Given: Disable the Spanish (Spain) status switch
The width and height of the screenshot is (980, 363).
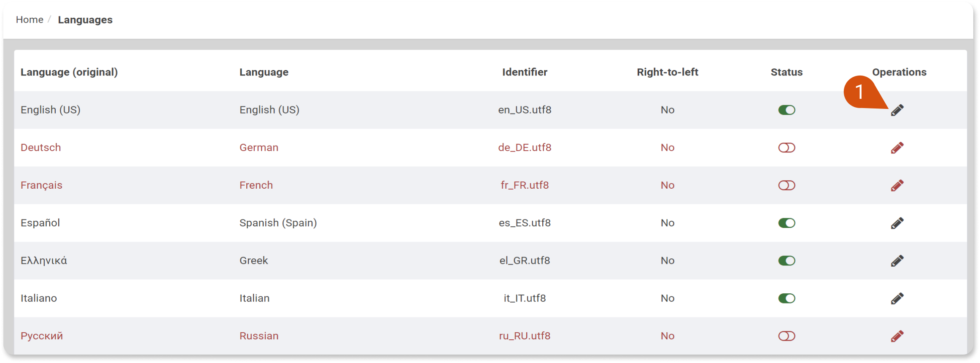Looking at the screenshot, I should pyautogui.click(x=786, y=223).
